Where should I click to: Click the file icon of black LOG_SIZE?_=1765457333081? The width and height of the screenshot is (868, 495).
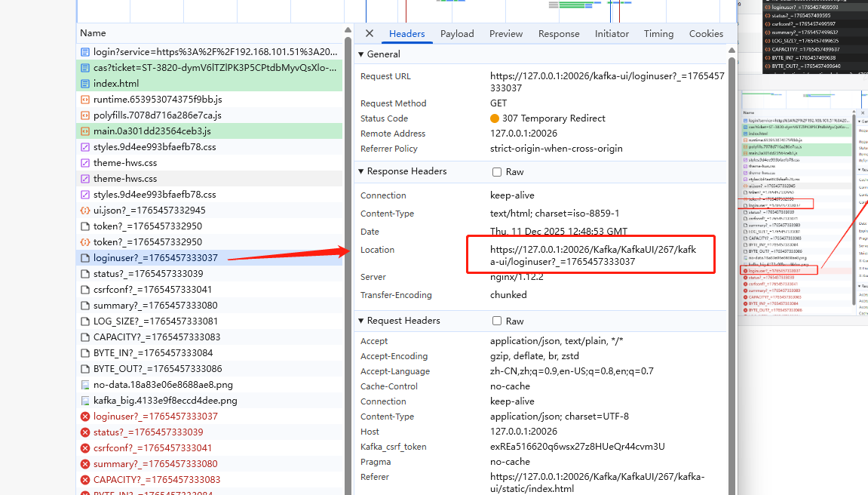pyautogui.click(x=84, y=321)
